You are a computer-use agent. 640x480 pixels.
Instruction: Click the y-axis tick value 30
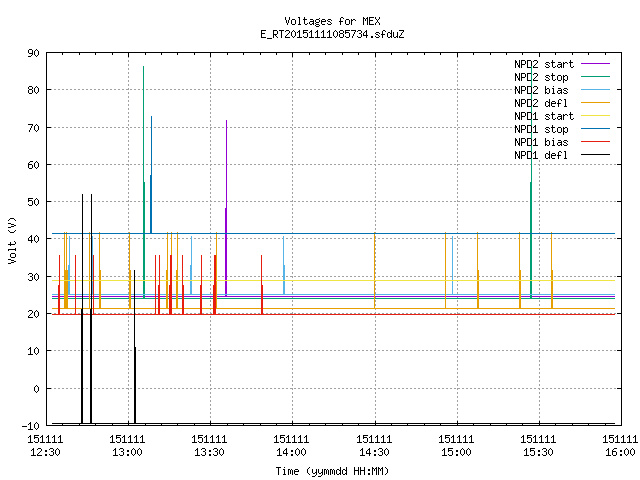[x=33, y=277]
